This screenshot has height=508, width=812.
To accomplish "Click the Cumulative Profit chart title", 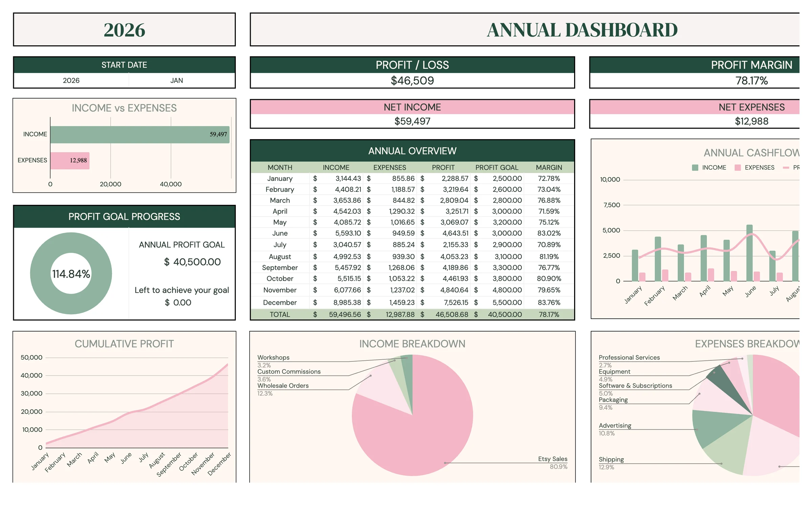I will coord(124,344).
